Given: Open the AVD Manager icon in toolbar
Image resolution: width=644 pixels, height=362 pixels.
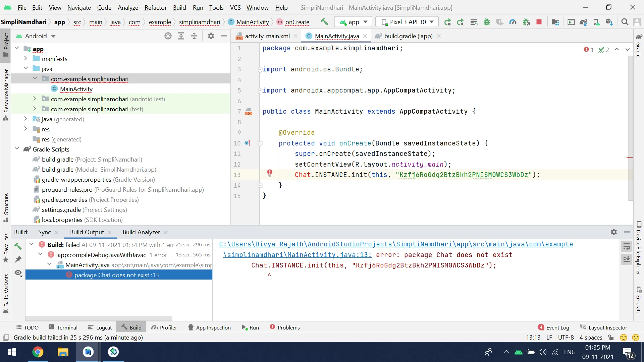Looking at the screenshot, I should click(x=596, y=22).
